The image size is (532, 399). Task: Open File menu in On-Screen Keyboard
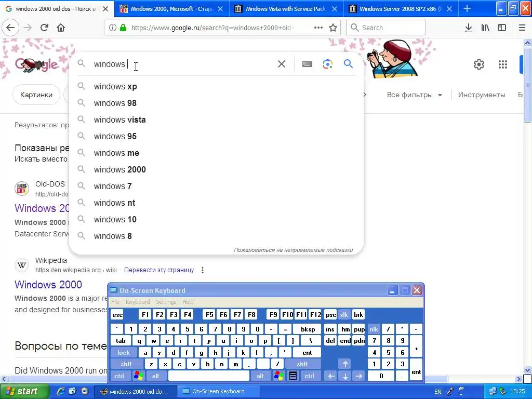click(x=115, y=302)
